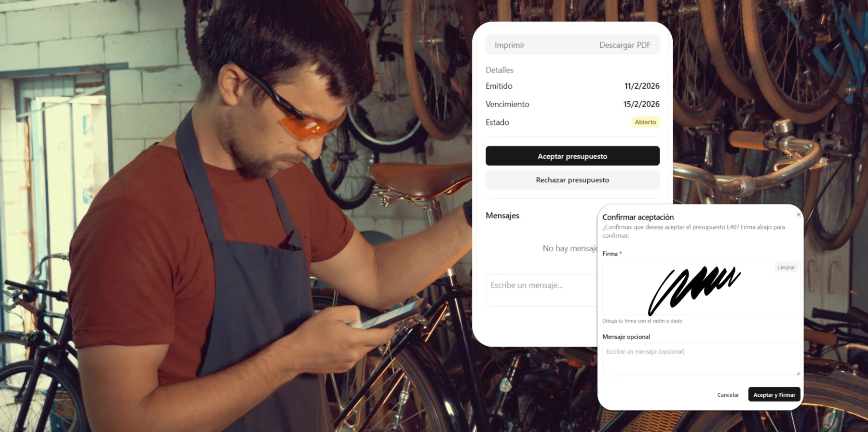Clear the signature with Limpiar
Screen dimensions: 868x432
click(786, 267)
